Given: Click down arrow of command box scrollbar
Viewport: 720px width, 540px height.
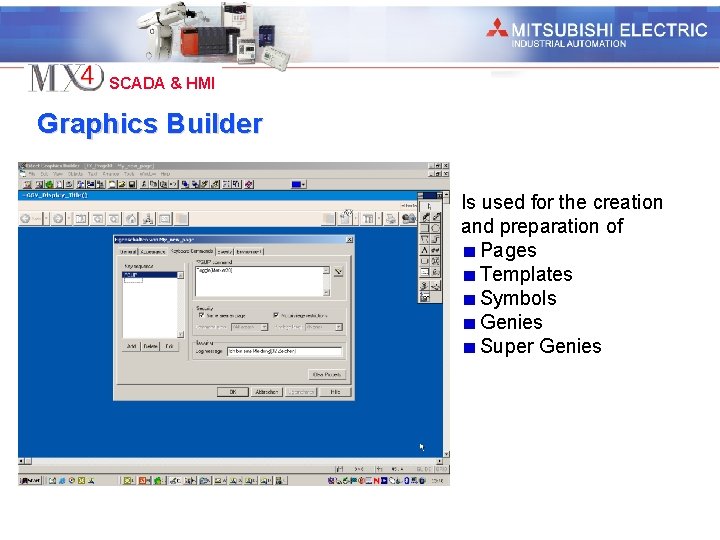Looking at the screenshot, I should [326, 292].
